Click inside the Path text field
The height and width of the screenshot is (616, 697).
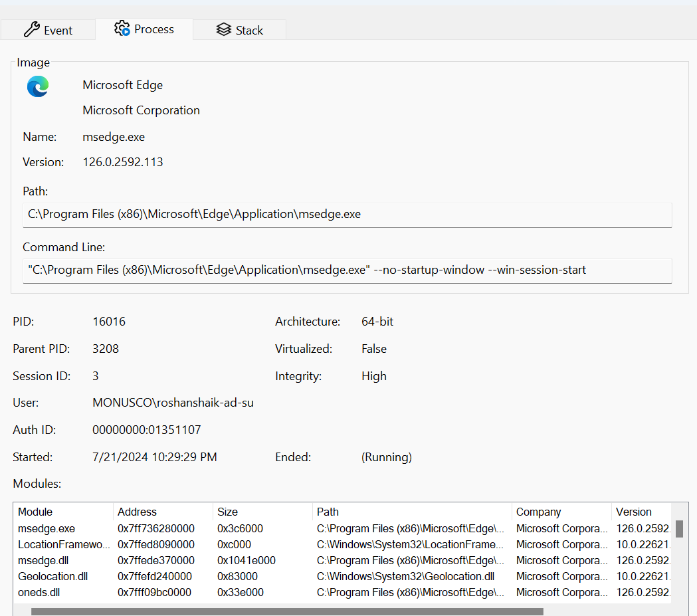(347, 215)
